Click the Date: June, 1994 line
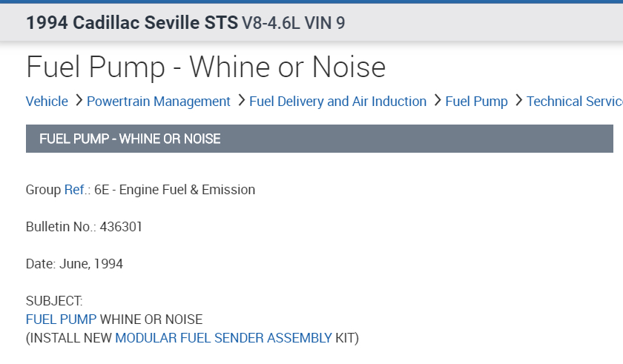Image resolution: width=623 pixels, height=364 pixels. (x=74, y=264)
